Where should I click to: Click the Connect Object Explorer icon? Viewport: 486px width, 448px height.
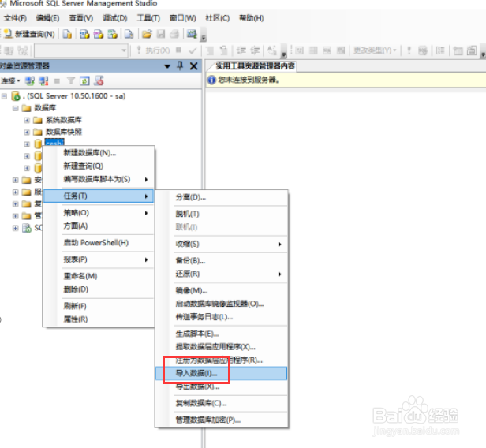point(30,81)
